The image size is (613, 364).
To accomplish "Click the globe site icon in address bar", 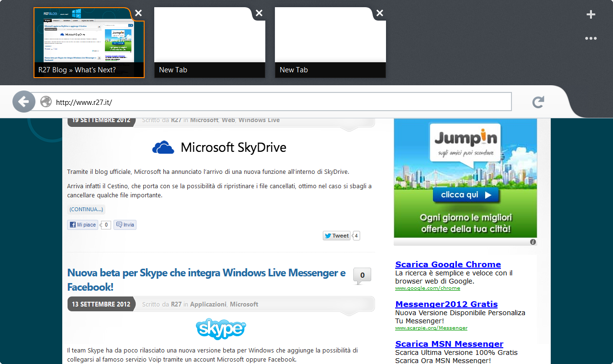I will (46, 102).
